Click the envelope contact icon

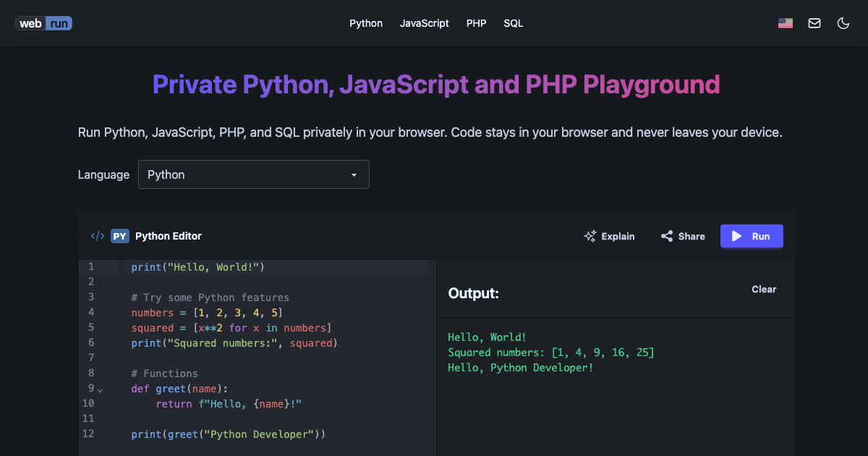click(814, 23)
